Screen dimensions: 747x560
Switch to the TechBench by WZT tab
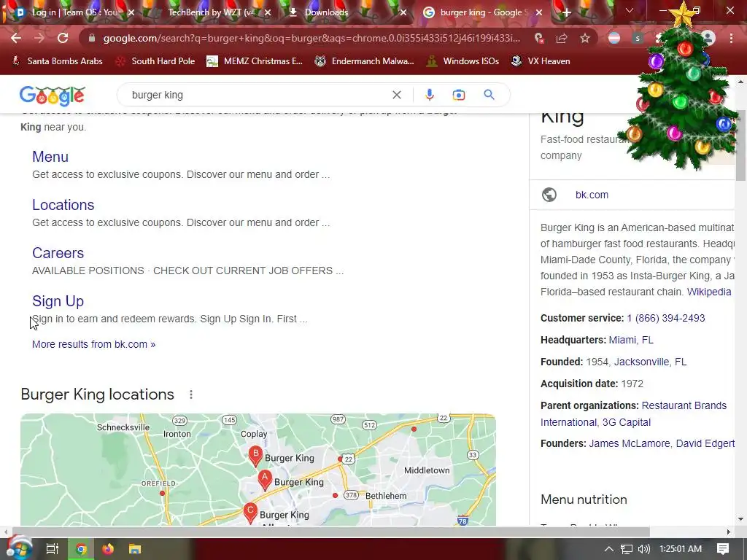click(211, 12)
